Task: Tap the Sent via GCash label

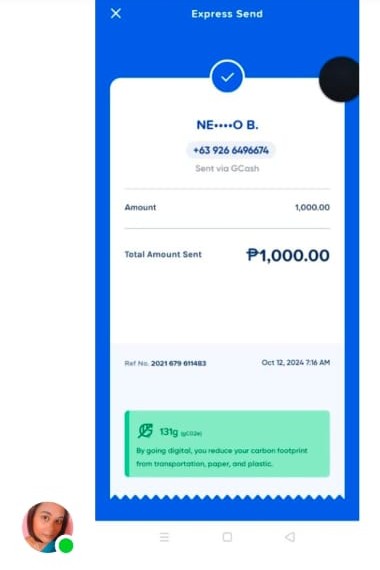Action: [227, 168]
